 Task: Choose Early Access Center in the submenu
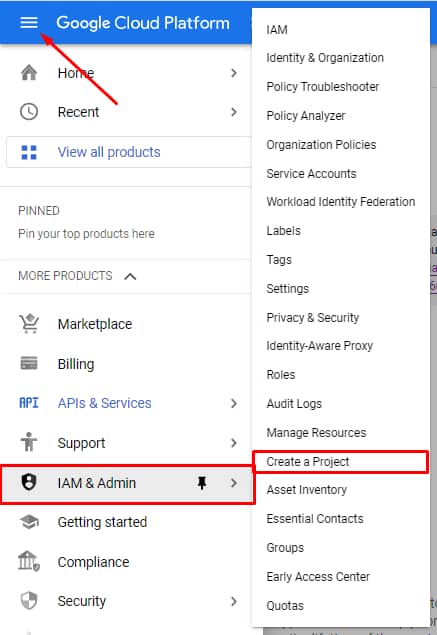[x=318, y=577]
